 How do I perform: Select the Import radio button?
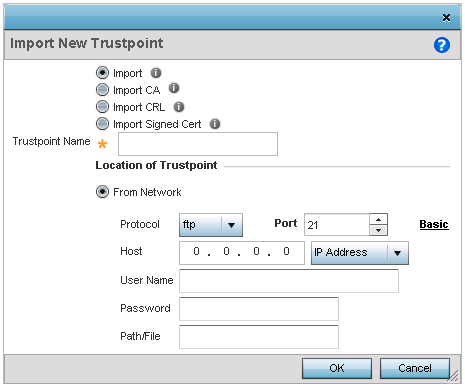pyautogui.click(x=102, y=73)
